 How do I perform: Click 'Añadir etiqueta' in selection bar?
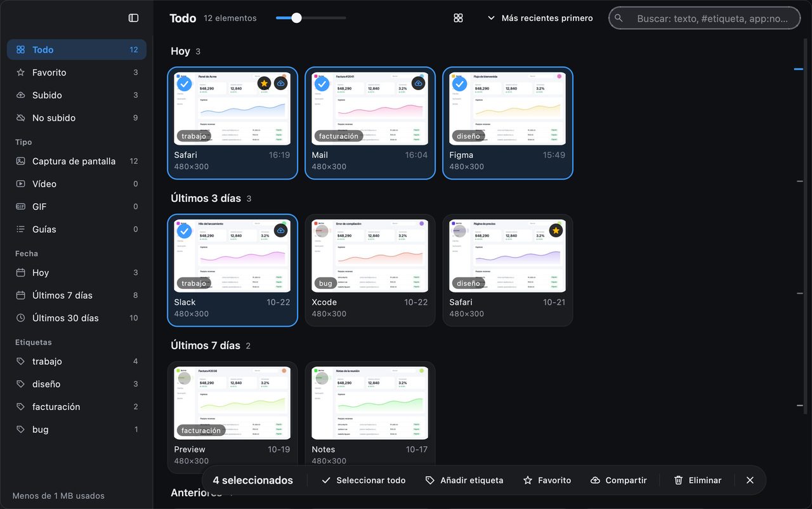[464, 480]
